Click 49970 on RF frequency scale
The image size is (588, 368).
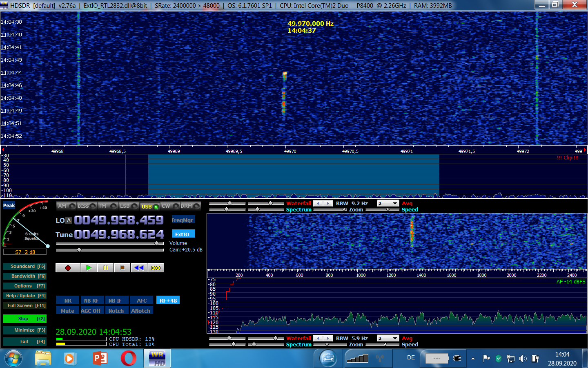[290, 151]
